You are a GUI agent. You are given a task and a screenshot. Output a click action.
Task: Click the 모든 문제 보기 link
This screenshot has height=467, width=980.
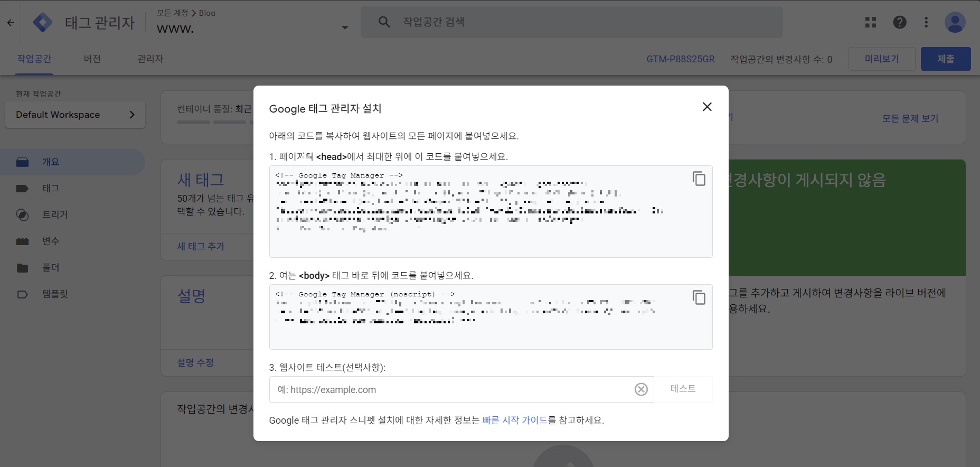click(x=910, y=118)
